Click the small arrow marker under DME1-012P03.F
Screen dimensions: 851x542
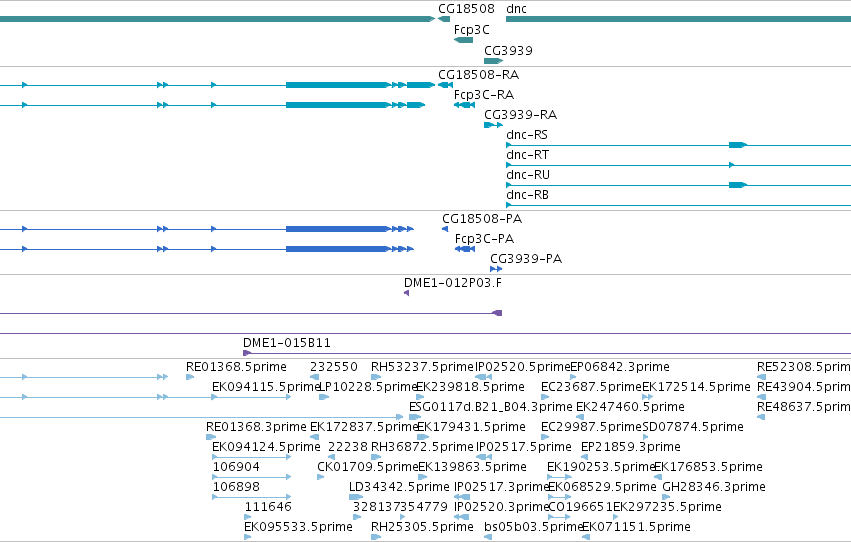(x=407, y=294)
